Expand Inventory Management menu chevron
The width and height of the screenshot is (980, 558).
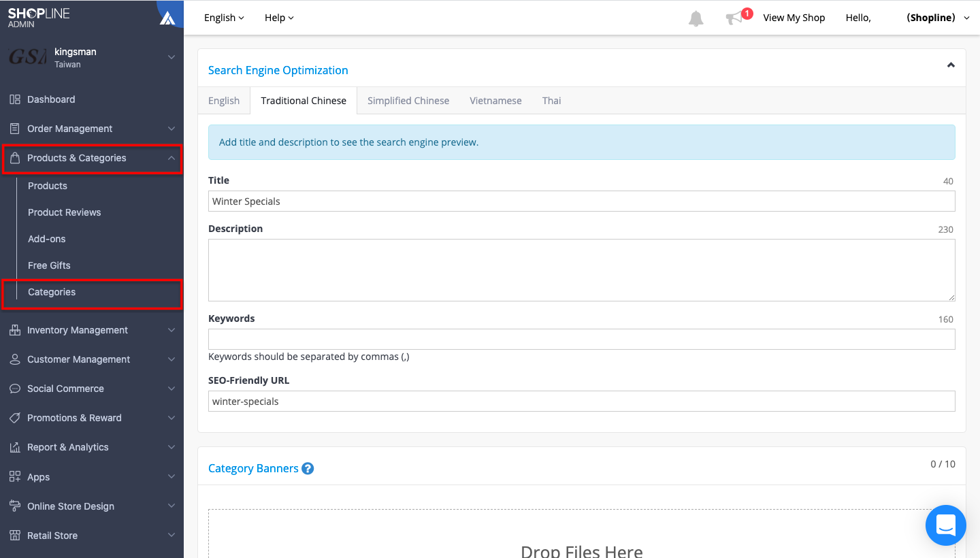point(171,330)
